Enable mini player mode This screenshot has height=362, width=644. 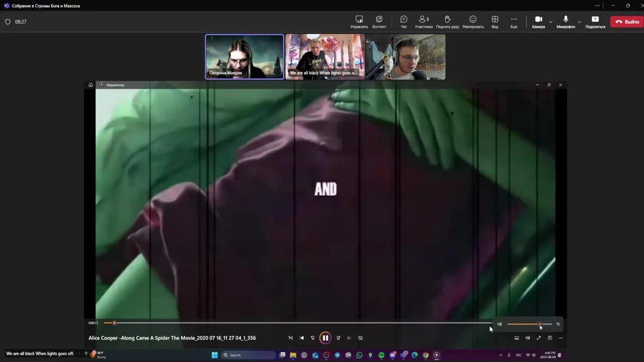pos(550,338)
